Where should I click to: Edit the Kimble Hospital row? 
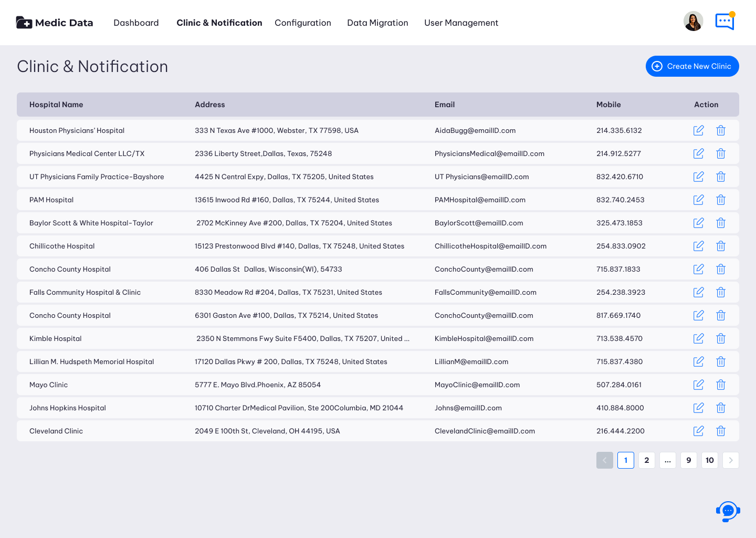point(698,338)
